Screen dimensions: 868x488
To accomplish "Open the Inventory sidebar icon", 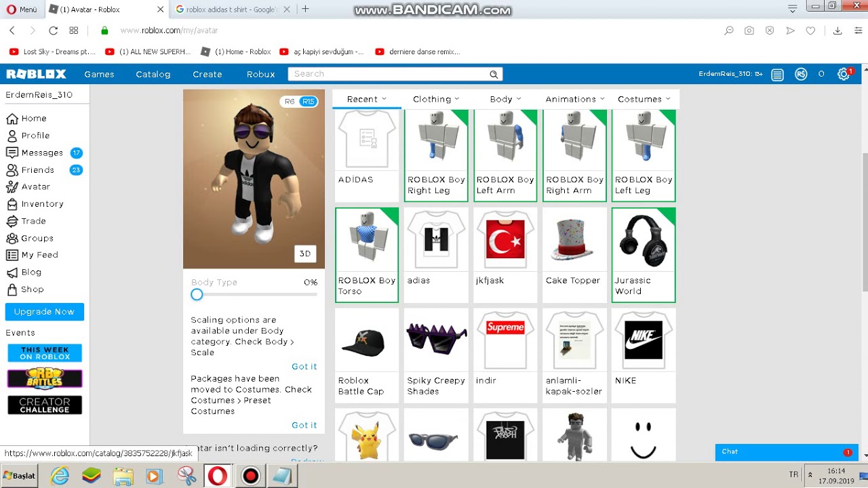I will (12, 204).
